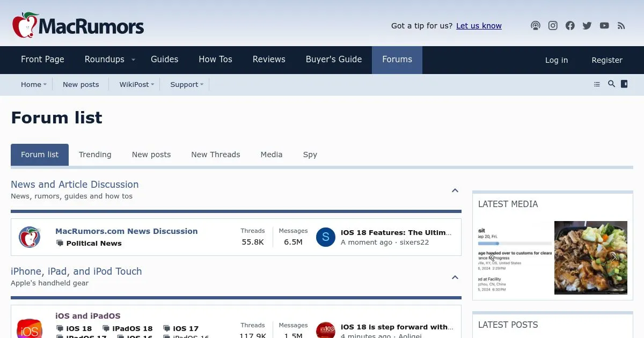Open the iPadOS 18 subforum link
The width and height of the screenshot is (644, 338).
tap(133, 328)
